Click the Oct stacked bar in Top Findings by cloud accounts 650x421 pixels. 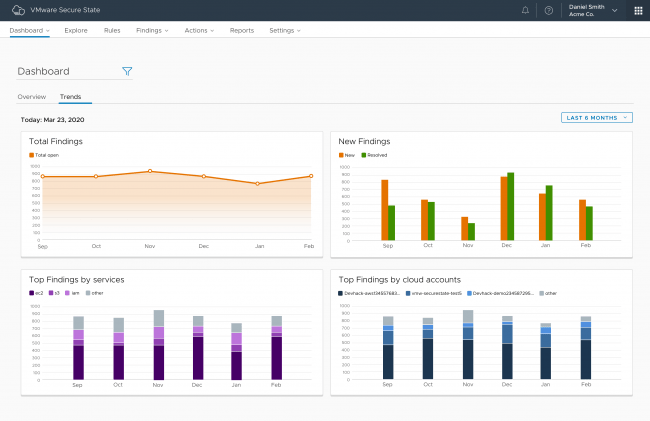pos(428,348)
